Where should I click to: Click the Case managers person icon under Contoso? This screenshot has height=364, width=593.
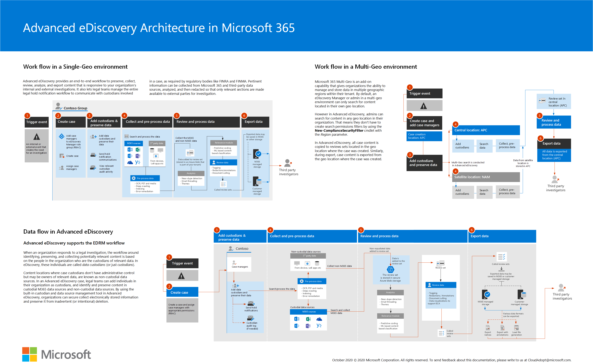(x=234, y=262)
